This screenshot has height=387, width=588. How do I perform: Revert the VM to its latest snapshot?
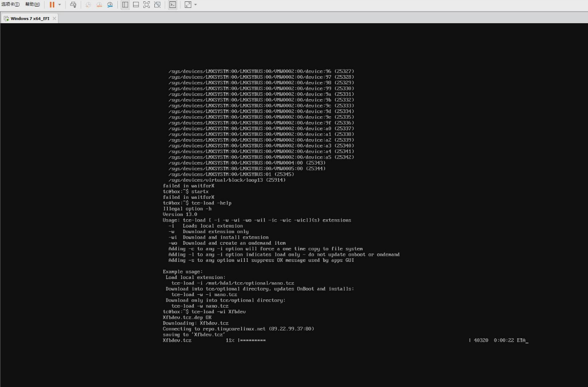pos(100,5)
